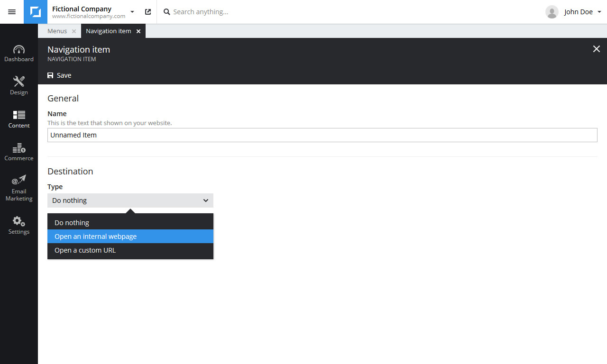Choose "Open a custom URL" option
Viewport: 607px width, 364px height.
pos(130,250)
